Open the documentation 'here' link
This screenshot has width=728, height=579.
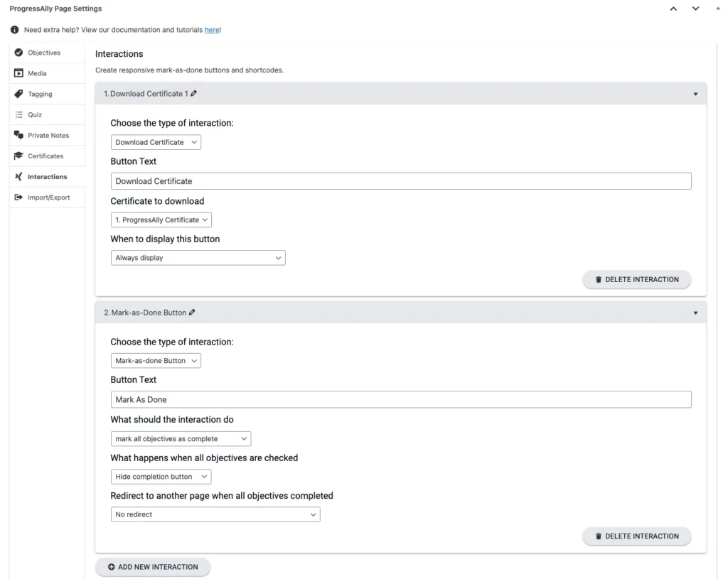pos(212,30)
